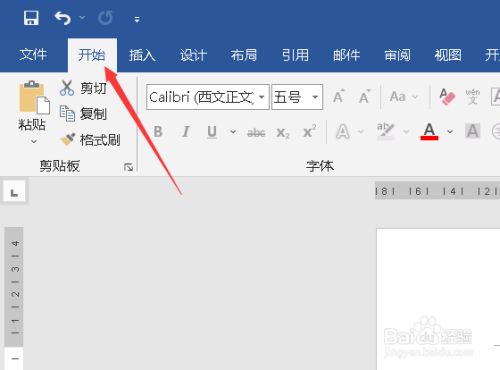Click the 复制 button
Viewport: 500px width, 370px height.
83,114
